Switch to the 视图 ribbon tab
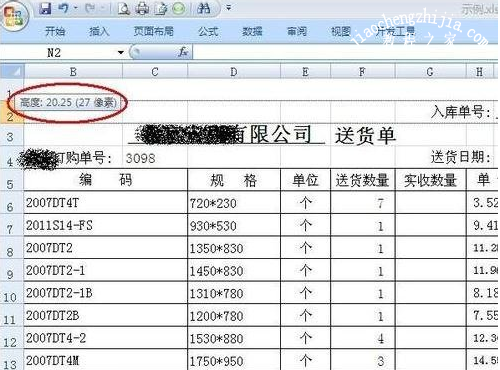500x370 pixels. coord(341,32)
